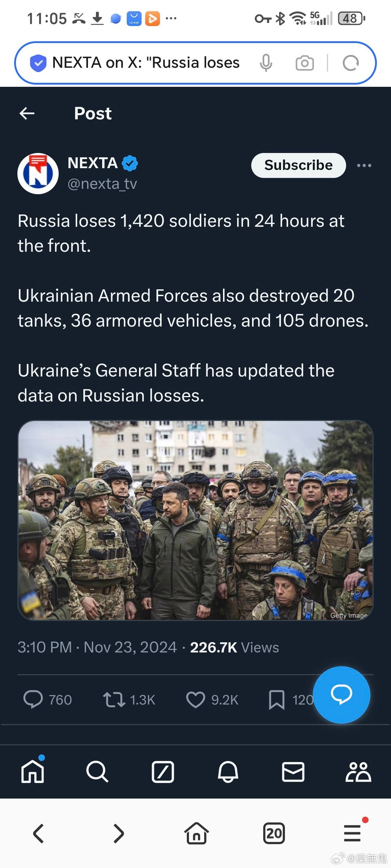Open the attached soldiers photo
The width and height of the screenshot is (391, 868).
[195, 520]
